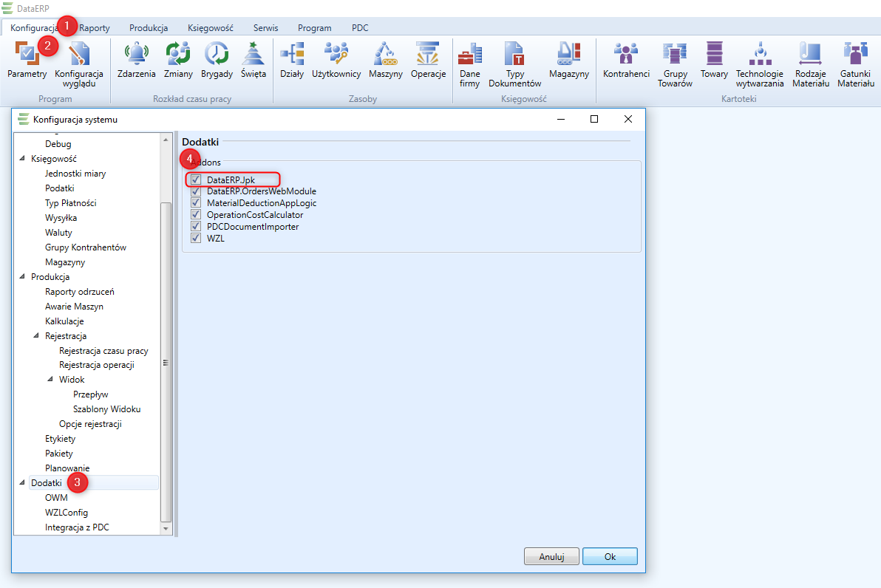Open the Serwis ribbon tab

coord(265,28)
